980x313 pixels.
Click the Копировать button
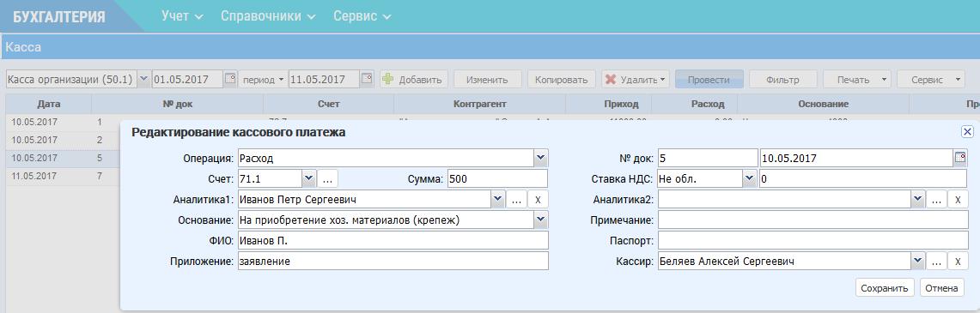click(561, 79)
